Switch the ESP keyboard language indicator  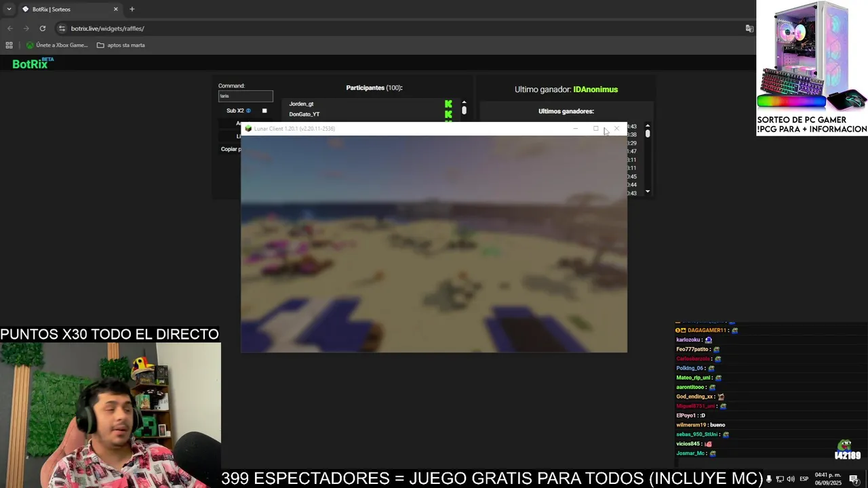(x=804, y=479)
